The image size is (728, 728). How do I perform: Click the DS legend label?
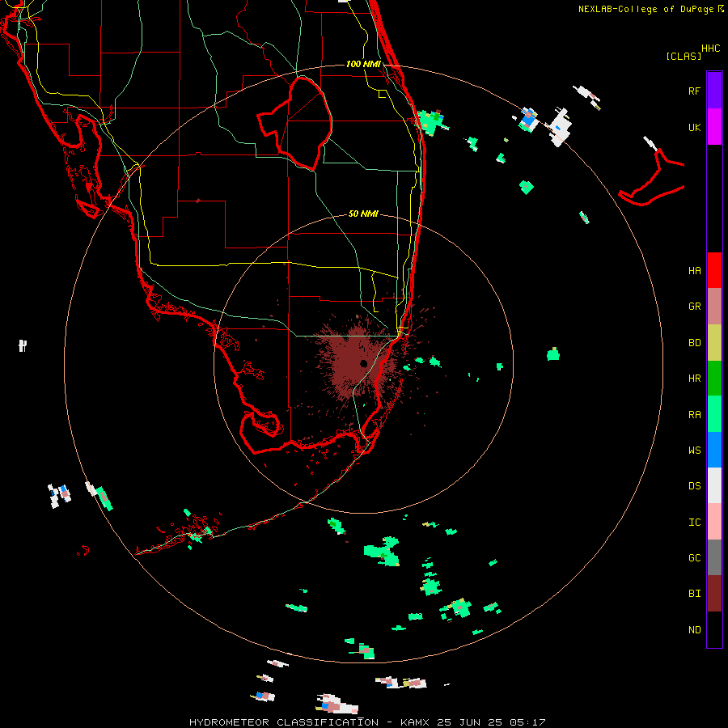pyautogui.click(x=694, y=485)
